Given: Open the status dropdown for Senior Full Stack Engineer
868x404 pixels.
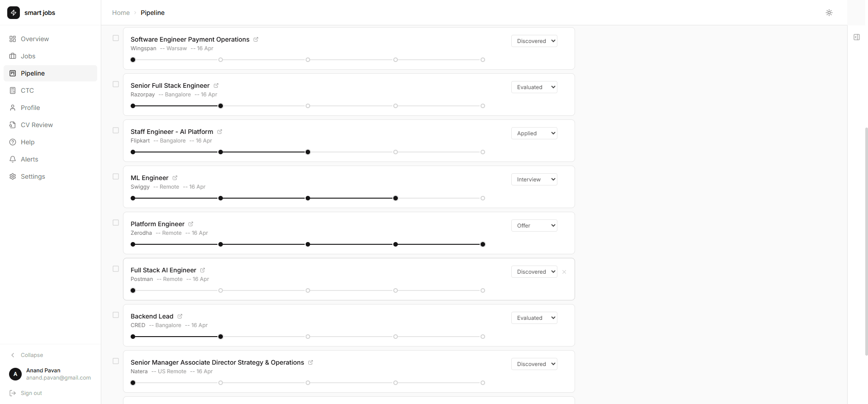Looking at the screenshot, I should coord(534,87).
